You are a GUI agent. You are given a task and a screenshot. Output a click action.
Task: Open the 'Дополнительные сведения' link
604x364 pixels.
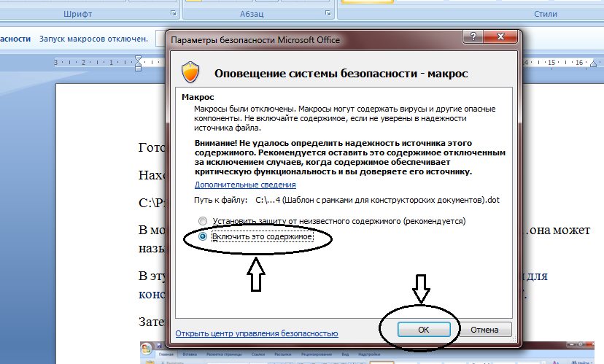[x=245, y=185]
